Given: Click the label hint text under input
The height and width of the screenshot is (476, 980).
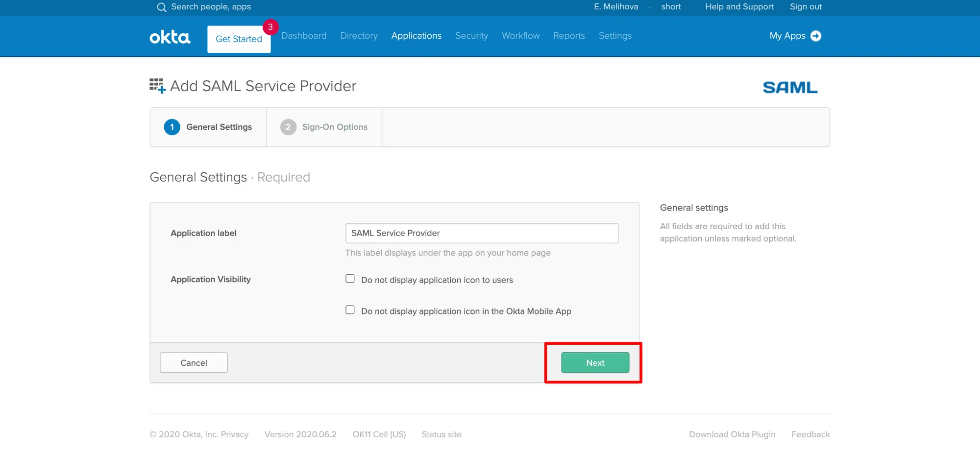Looking at the screenshot, I should tap(448, 253).
